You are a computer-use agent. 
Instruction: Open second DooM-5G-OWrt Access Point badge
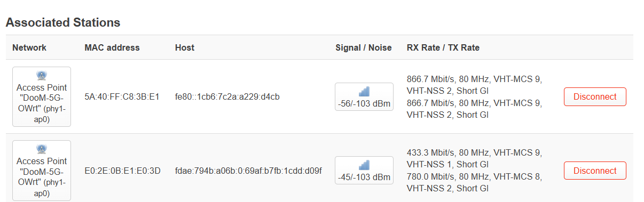[42, 171]
